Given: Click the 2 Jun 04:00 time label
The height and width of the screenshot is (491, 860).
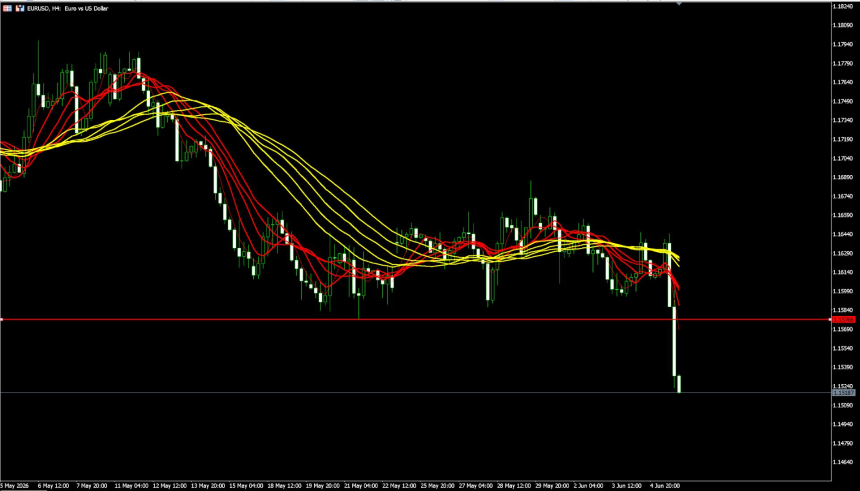Looking at the screenshot, I should pyautogui.click(x=590, y=486).
